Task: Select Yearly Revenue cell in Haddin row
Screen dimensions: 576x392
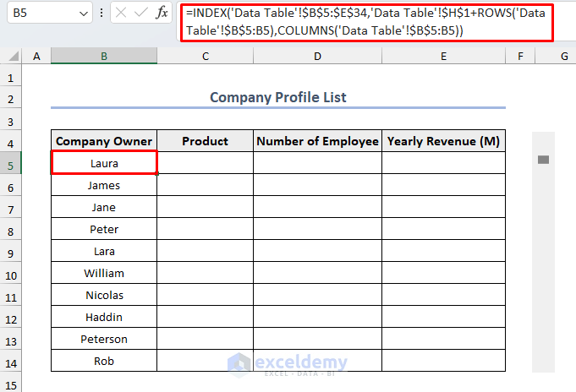Action: (443, 317)
